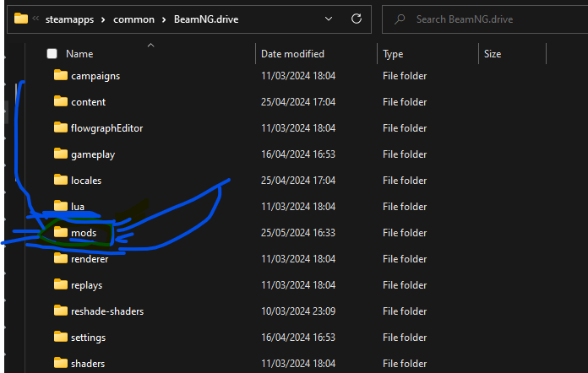This screenshot has height=373, width=588.
Task: Click the gameplay folder icon
Action: tap(60, 154)
